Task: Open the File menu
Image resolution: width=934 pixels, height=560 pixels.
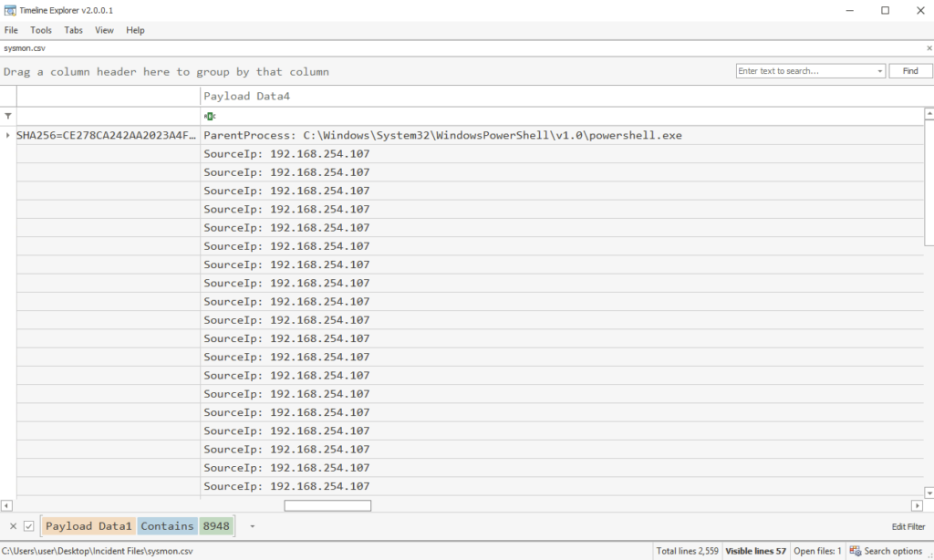Action: [x=11, y=30]
